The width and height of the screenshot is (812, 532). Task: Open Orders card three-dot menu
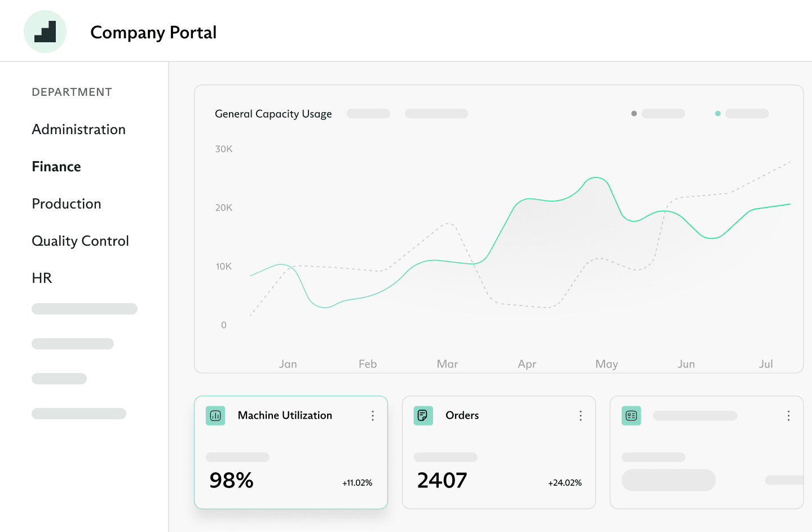tap(580, 416)
